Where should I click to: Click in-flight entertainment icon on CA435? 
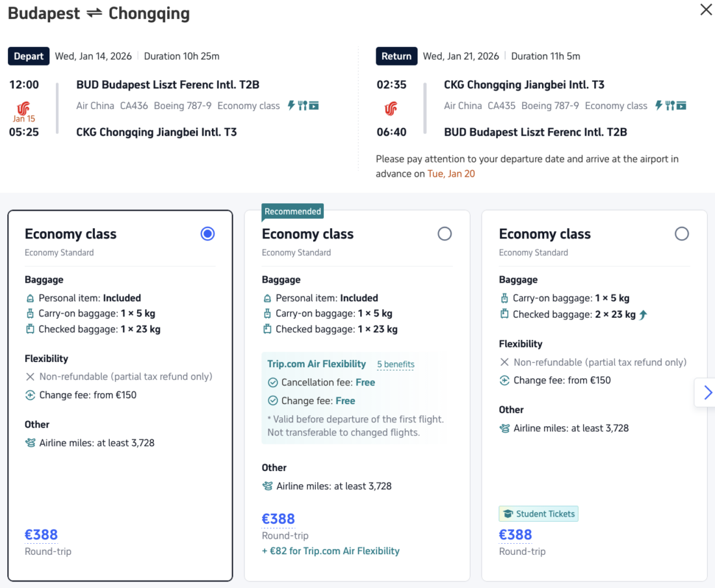[681, 105]
